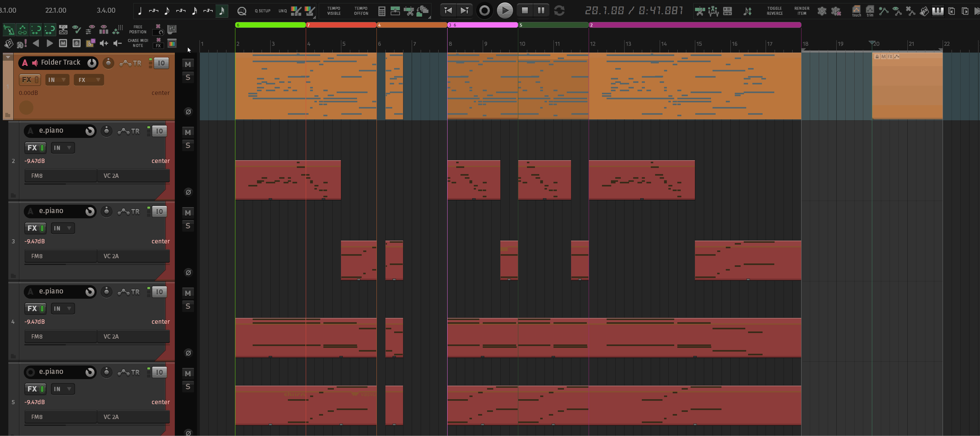The image size is (980, 436).
Task: Open Folder Track FX dropdown
Action: pyautogui.click(x=89, y=79)
